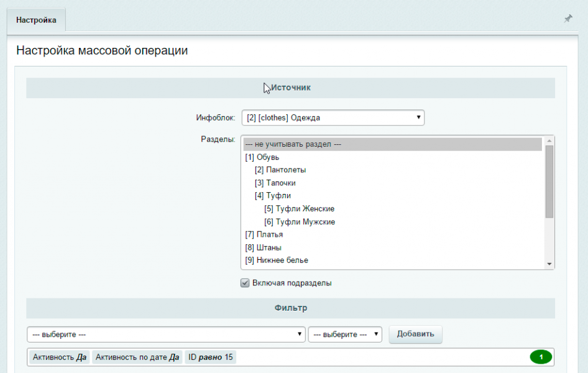Image resolution: width=588 pixels, height=373 pixels.
Task: Click the green filter count badge
Action: 541,357
